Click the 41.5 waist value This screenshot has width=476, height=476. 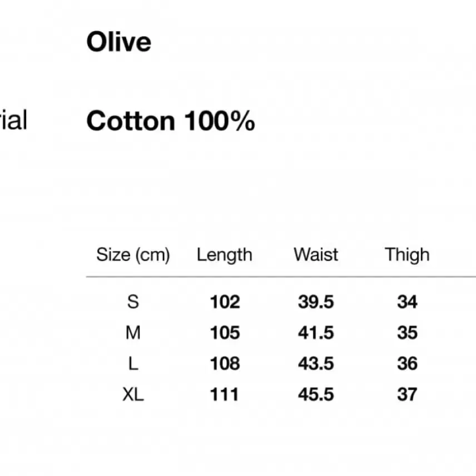[x=316, y=333]
